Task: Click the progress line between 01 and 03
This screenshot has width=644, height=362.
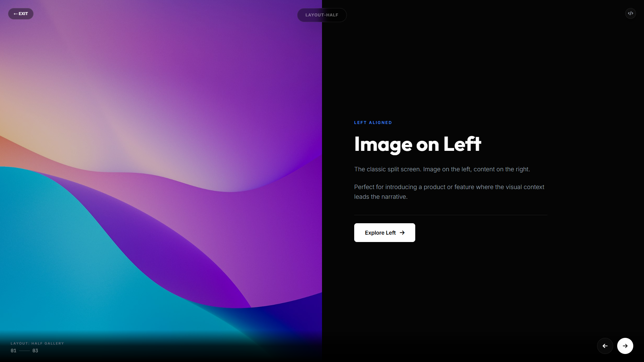Action: click(x=24, y=351)
